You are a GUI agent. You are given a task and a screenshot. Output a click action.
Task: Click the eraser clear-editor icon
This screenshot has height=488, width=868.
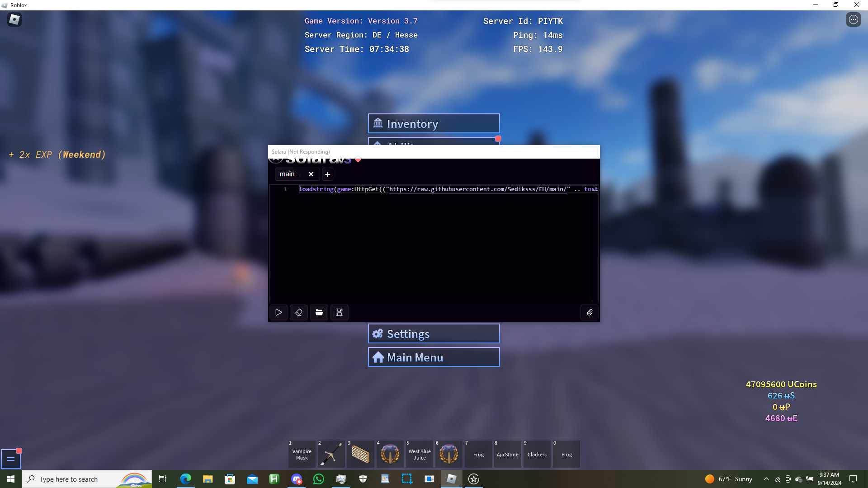tap(299, 312)
